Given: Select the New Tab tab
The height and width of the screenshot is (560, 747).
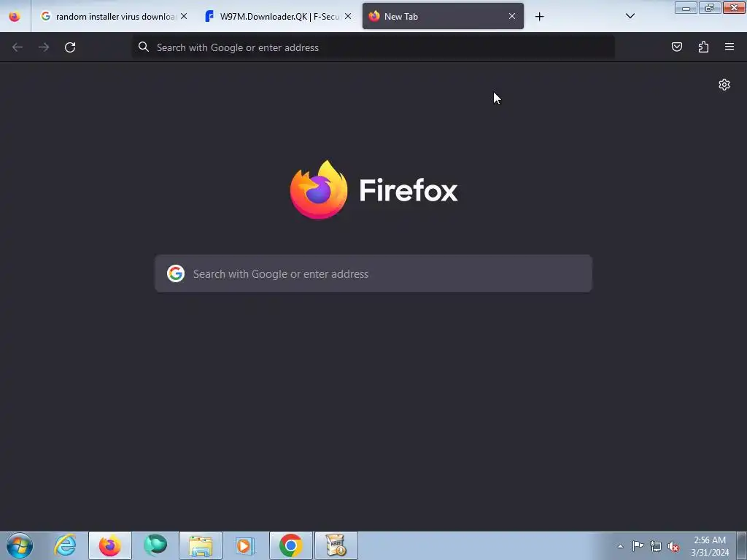Looking at the screenshot, I should (443, 16).
